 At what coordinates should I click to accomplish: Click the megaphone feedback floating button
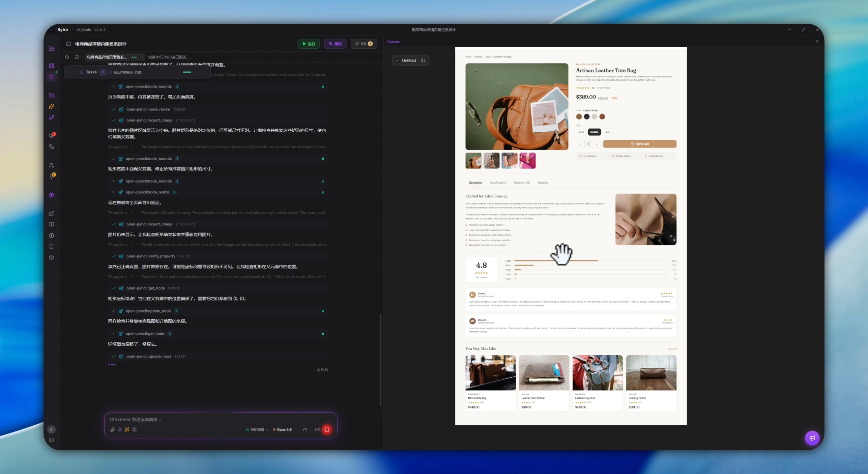812,438
